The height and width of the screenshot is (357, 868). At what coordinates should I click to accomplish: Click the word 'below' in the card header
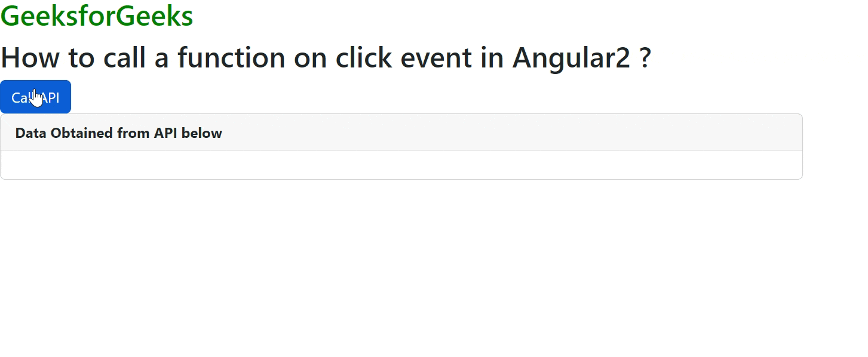(x=202, y=133)
